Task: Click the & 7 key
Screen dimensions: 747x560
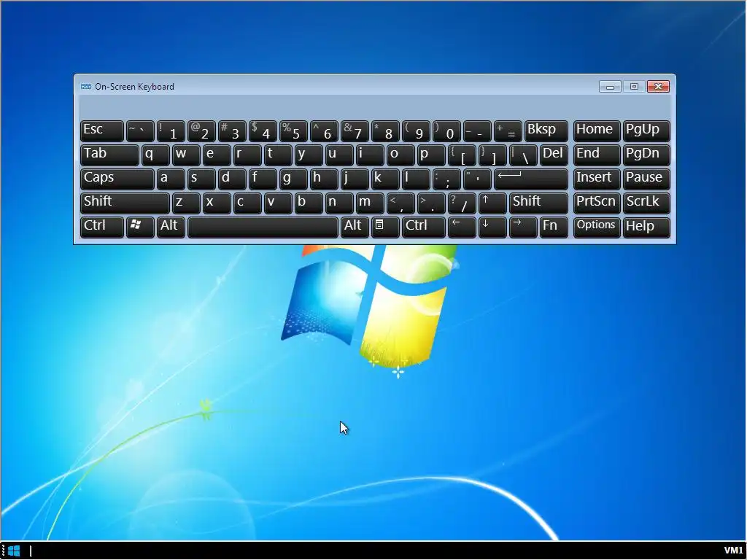Action: coord(355,131)
